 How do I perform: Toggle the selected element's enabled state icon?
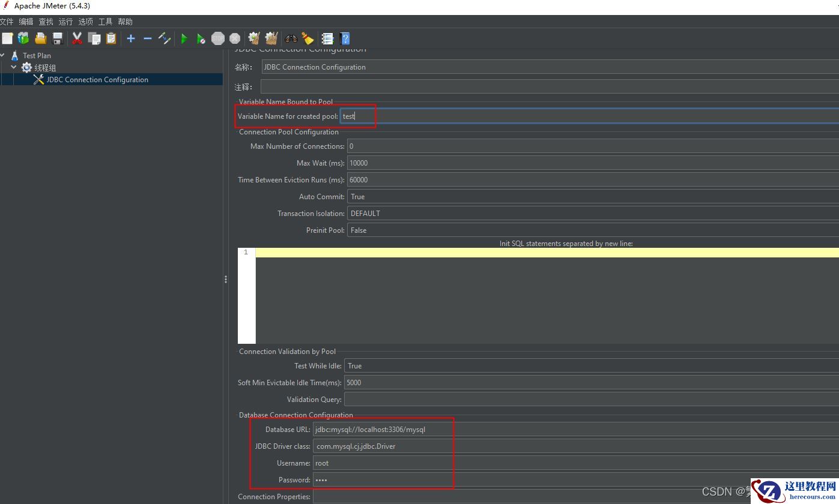(165, 38)
